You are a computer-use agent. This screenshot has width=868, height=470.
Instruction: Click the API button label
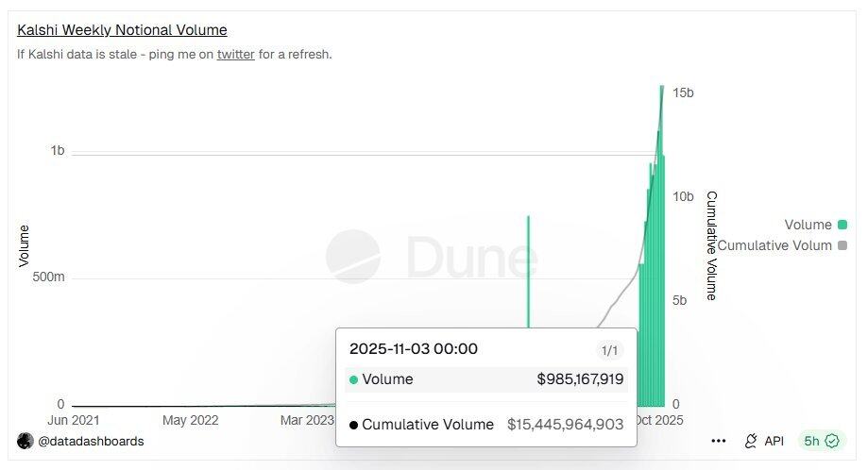[x=774, y=441]
